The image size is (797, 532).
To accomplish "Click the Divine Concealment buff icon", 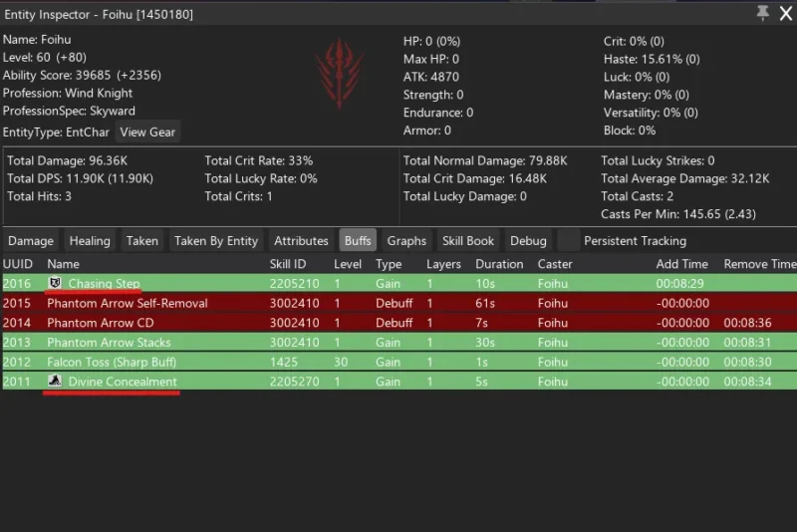I will tap(55, 381).
